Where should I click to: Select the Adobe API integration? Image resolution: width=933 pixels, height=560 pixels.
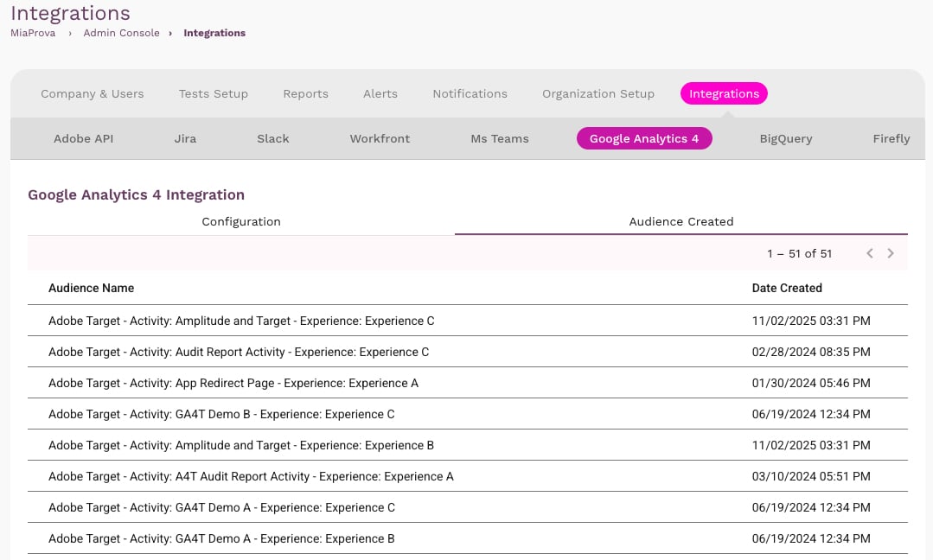[83, 138]
